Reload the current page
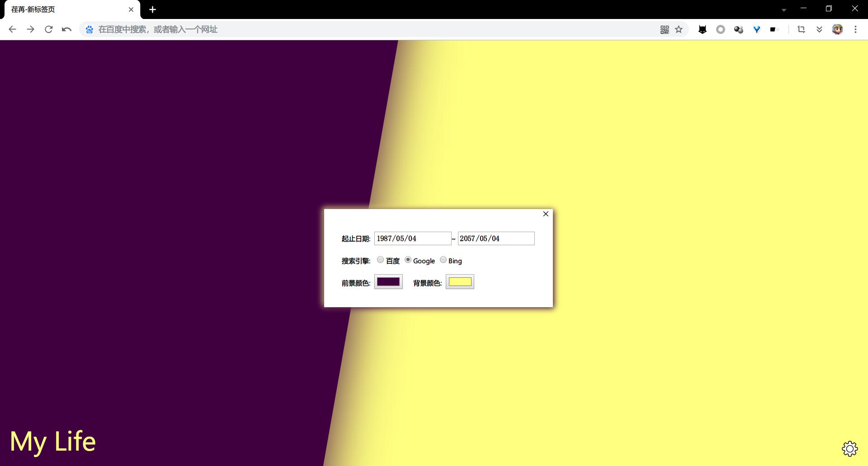This screenshot has width=868, height=466. click(x=48, y=29)
